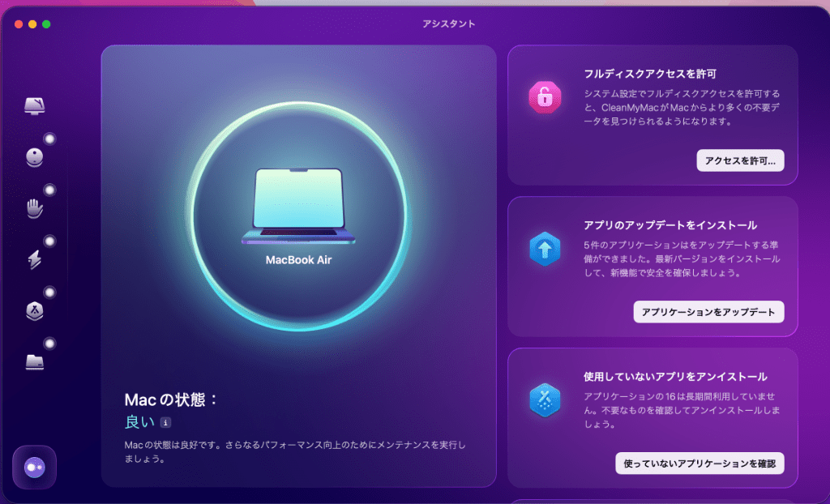
Task: Click the yellow minimize window button
Action: click(x=32, y=24)
